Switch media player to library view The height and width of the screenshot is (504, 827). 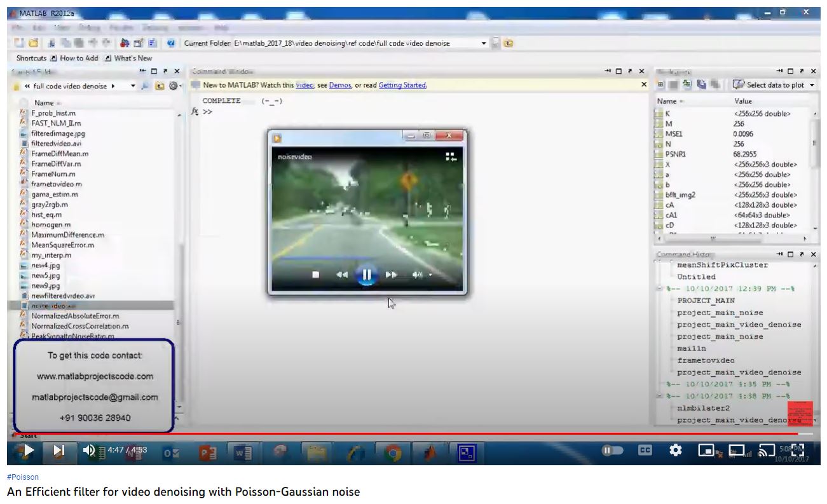(x=451, y=156)
